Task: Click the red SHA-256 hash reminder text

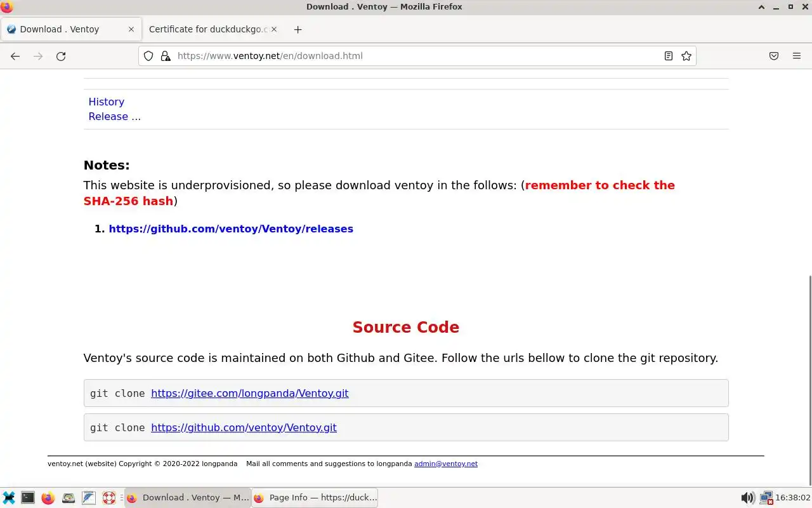Action: pyautogui.click(x=379, y=193)
